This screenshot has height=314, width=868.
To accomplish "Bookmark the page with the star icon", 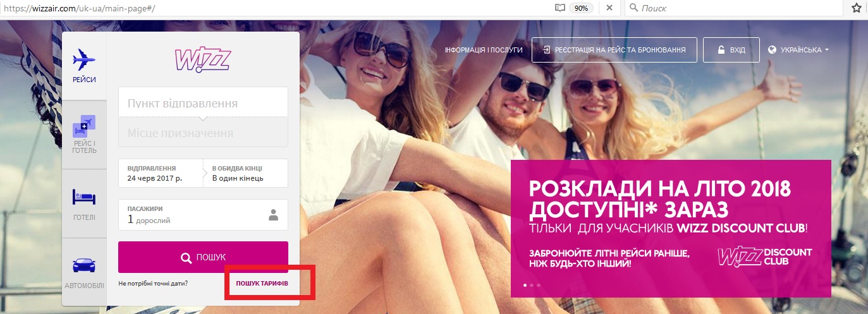I will [857, 8].
